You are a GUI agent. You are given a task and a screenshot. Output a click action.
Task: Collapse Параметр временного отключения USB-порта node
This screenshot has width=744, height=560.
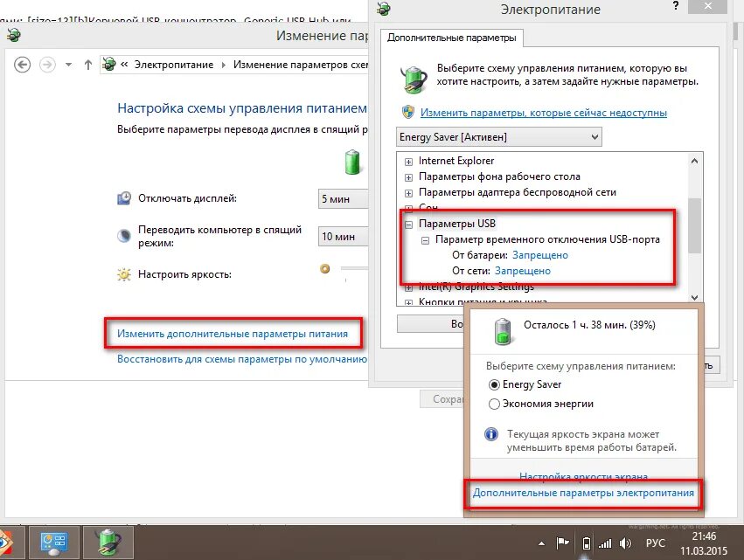click(425, 240)
